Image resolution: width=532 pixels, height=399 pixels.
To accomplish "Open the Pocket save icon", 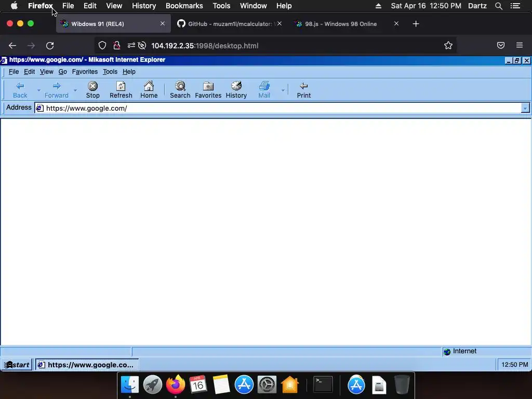I will [x=501, y=46].
